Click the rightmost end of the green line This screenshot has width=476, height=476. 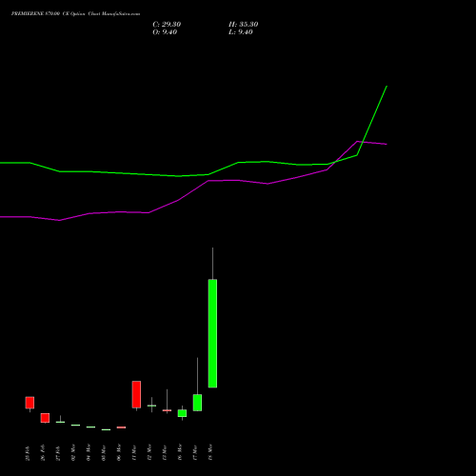(387, 86)
